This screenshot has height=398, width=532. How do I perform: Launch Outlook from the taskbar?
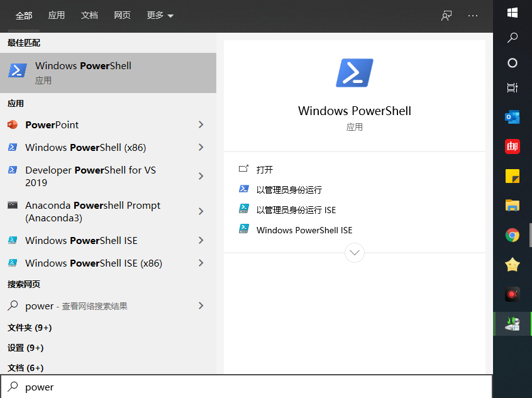pos(513,117)
